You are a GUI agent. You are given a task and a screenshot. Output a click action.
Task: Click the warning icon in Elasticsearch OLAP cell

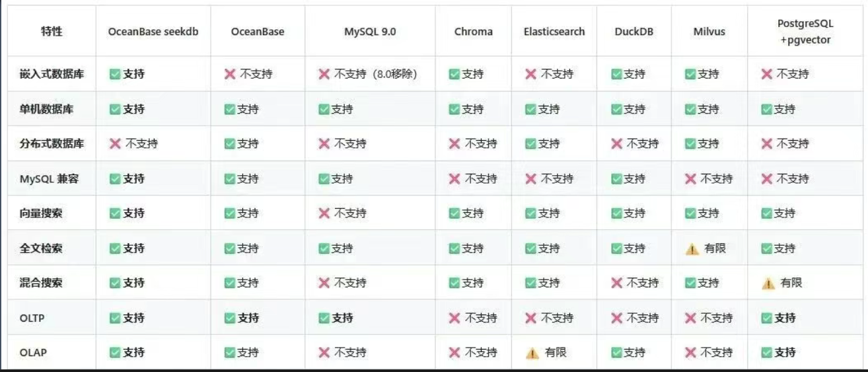tap(532, 353)
